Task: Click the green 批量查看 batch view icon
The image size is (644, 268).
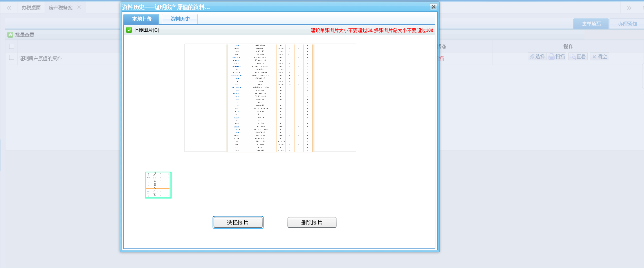Action: click(x=11, y=35)
